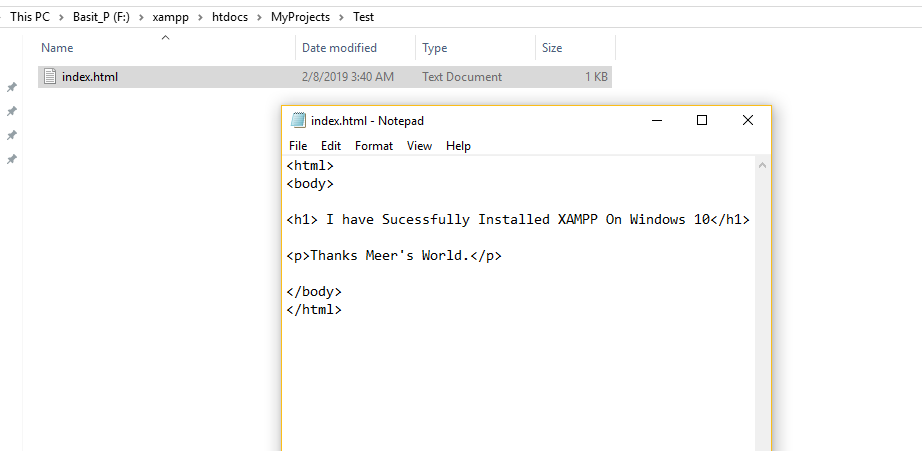This screenshot has height=451, width=922.
Task: Click the opening <body> tag line
Action: pos(310,184)
